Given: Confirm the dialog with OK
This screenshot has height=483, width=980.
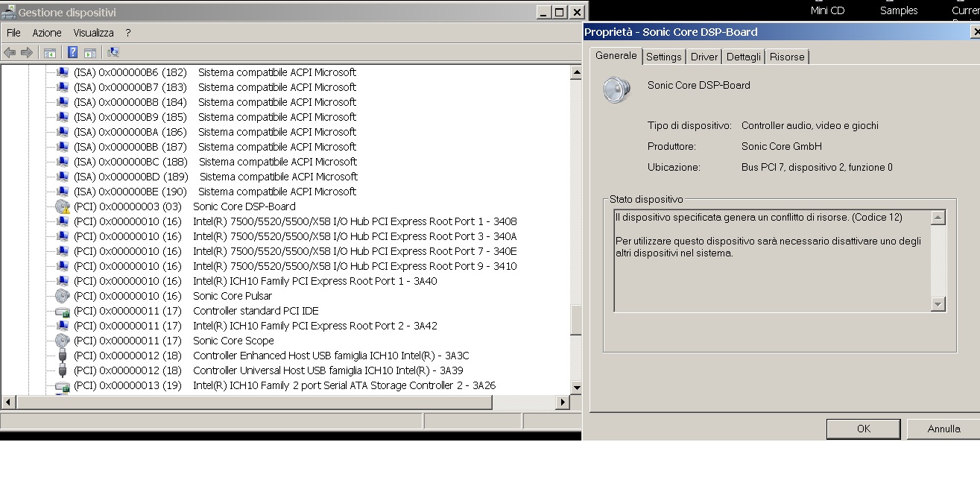Looking at the screenshot, I should pyautogui.click(x=864, y=429).
